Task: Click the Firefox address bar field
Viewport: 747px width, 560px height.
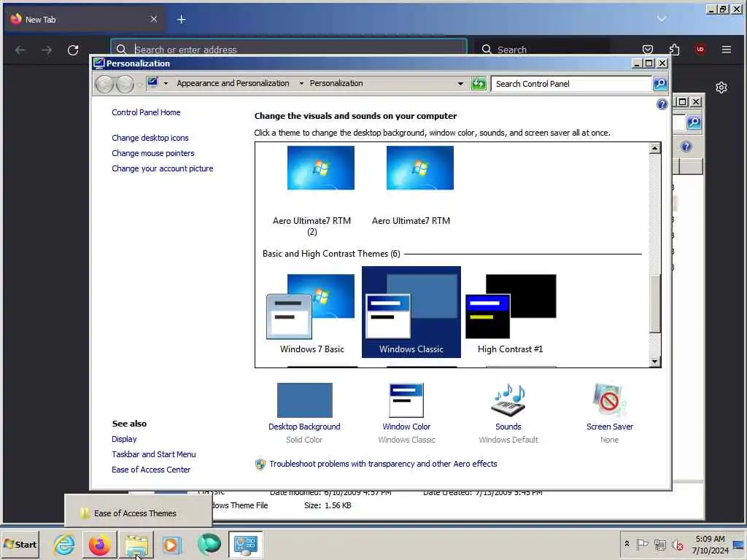Action: point(289,47)
